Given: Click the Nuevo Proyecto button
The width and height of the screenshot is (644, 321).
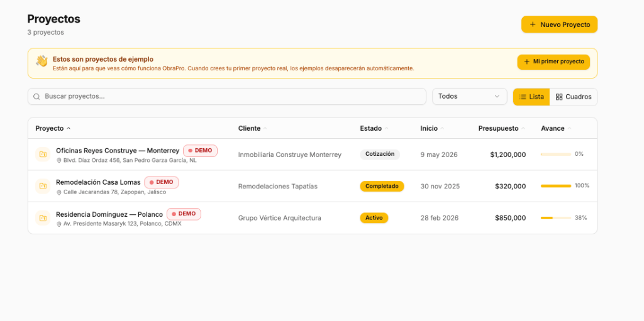Looking at the screenshot, I should pos(559,24).
